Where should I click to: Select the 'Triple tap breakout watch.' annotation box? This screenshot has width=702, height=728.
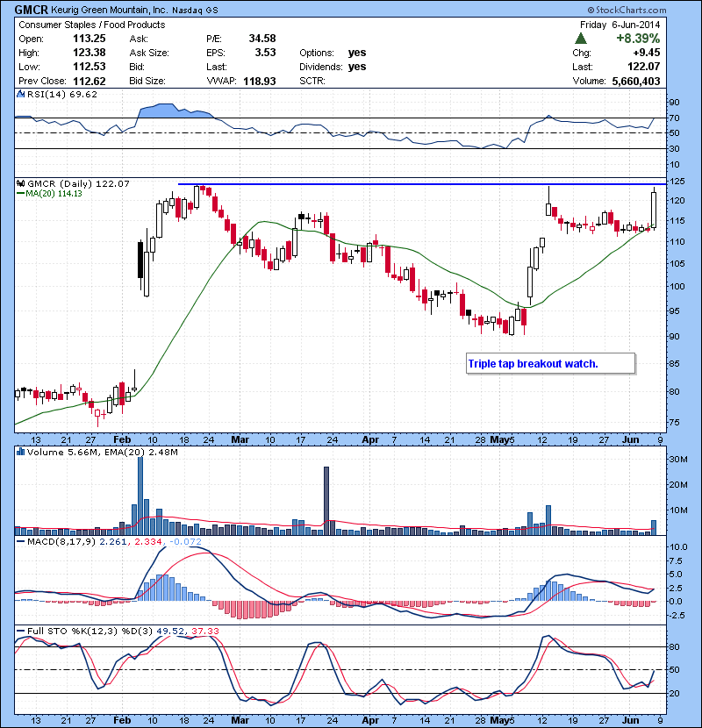[549, 363]
